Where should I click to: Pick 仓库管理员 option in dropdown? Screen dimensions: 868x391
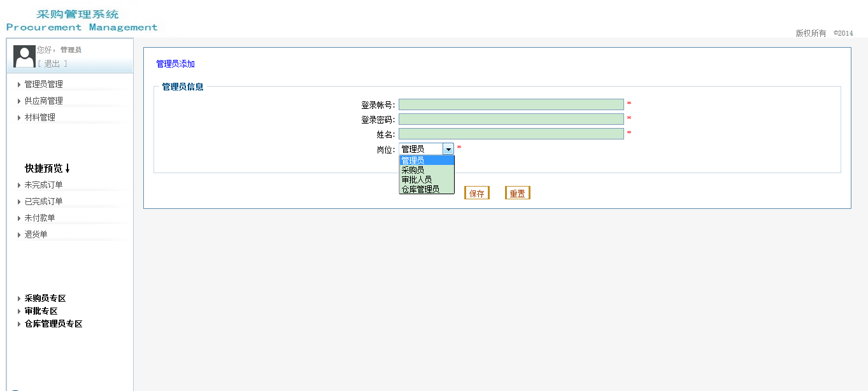[420, 189]
